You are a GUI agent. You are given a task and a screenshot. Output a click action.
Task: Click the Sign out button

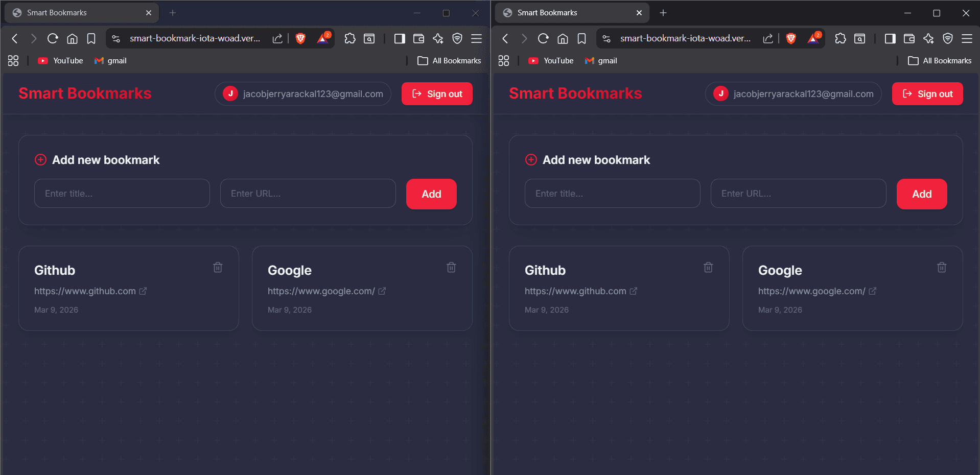point(436,93)
